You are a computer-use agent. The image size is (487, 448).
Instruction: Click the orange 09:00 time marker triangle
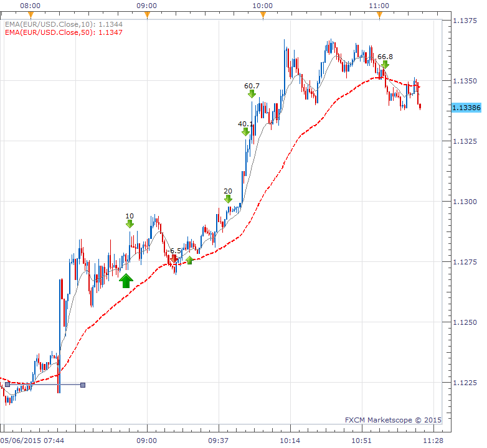click(147, 14)
